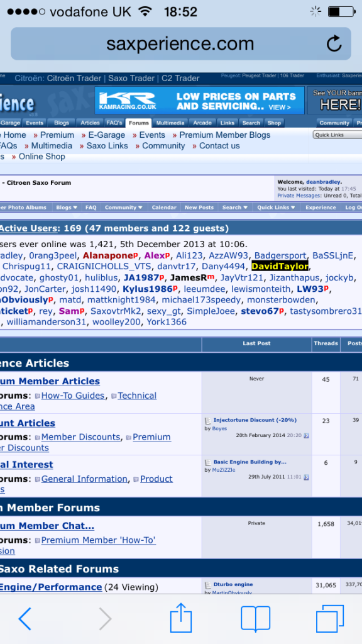
Task: Click the Member Discounts subforum icon
Action: point(37,438)
